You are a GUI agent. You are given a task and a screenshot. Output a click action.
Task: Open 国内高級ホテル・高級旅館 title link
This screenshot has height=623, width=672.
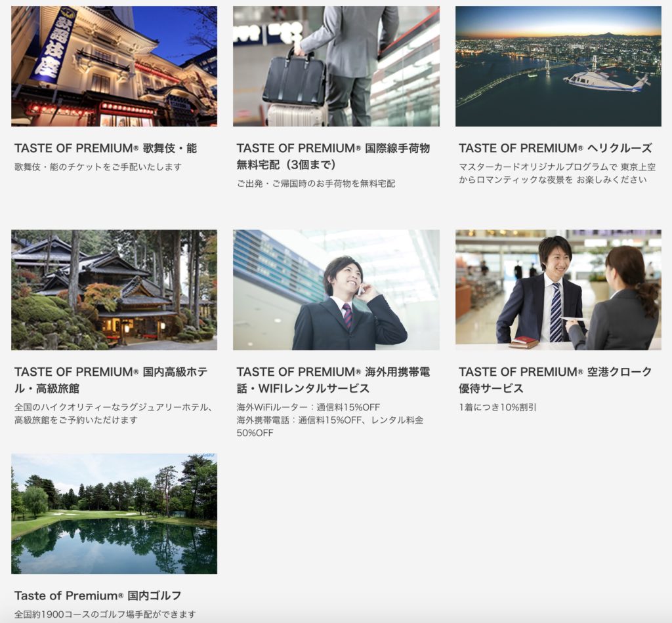pyautogui.click(x=111, y=380)
